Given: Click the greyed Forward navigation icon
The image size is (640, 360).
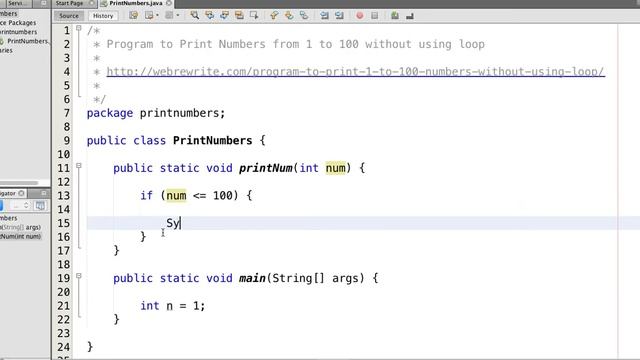Looking at the screenshot, I should pyautogui.click(x=169, y=16).
